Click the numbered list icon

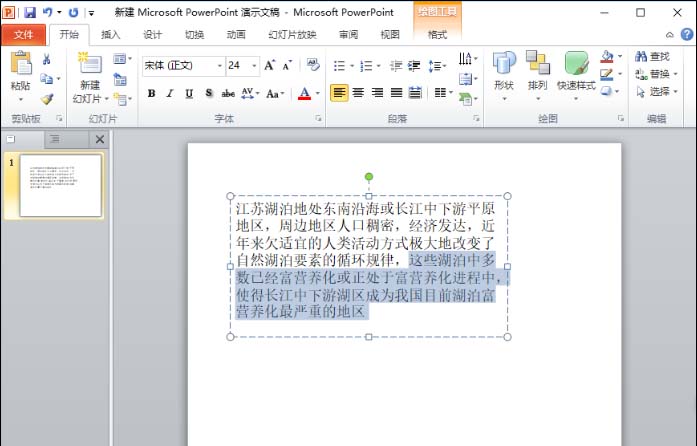point(366,66)
